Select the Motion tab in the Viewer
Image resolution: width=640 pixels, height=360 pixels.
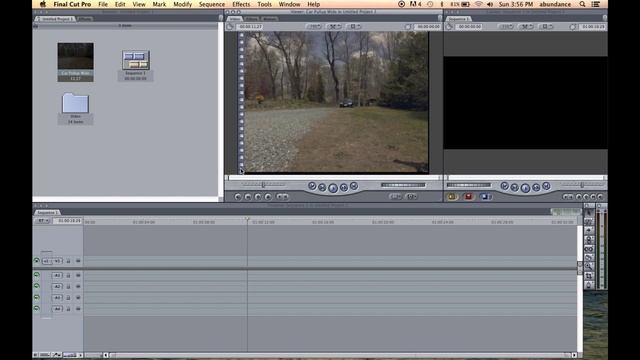(x=269, y=19)
